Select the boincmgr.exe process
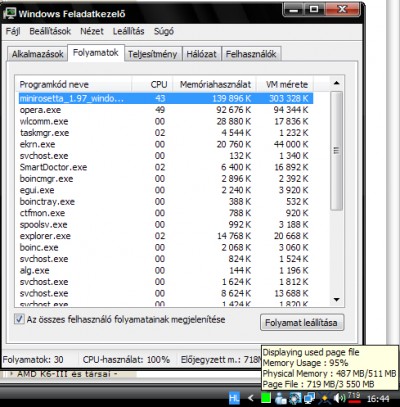The image size is (400, 407). (165, 179)
